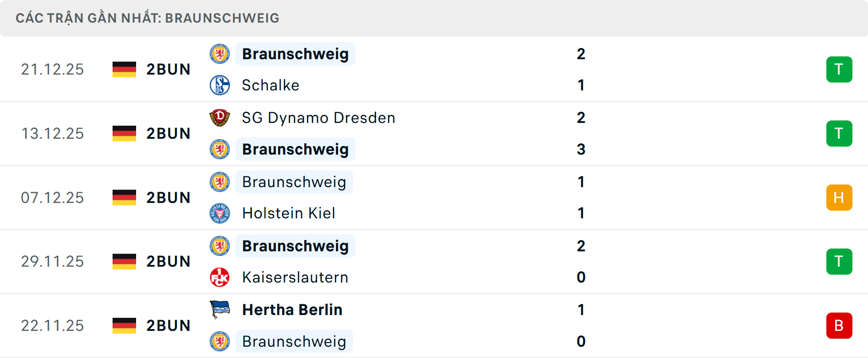Click the Hertha Berlin flag crest
The width and height of the screenshot is (868, 358).
pos(220,310)
